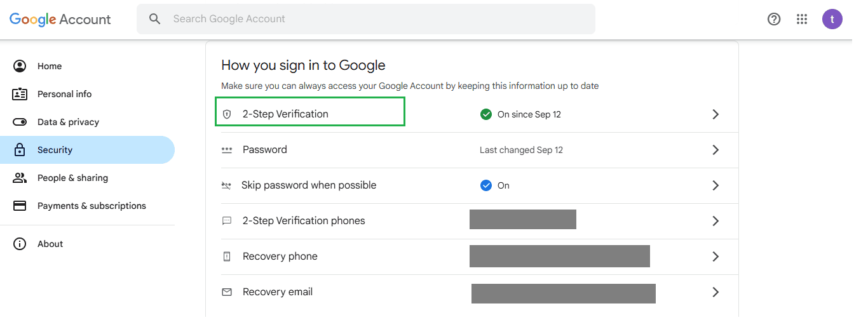This screenshot has height=320, width=868.
Task: Click the People & sharing icon
Action: 20,178
